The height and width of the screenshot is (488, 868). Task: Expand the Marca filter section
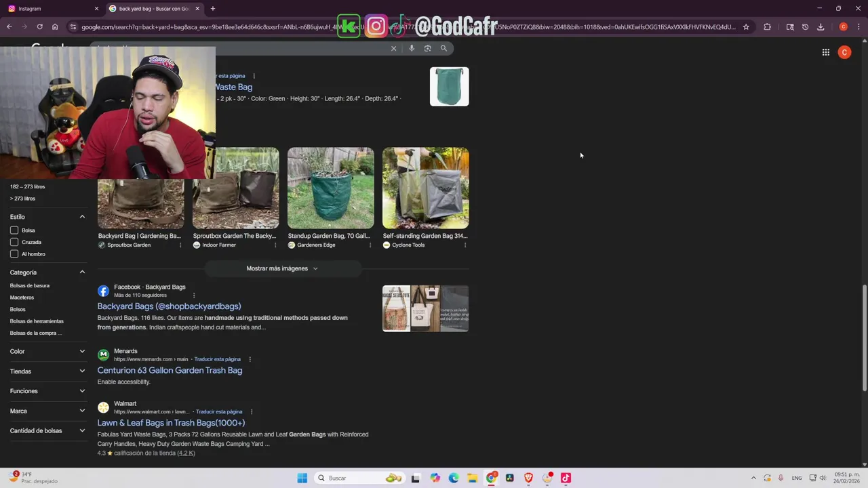[x=82, y=411]
